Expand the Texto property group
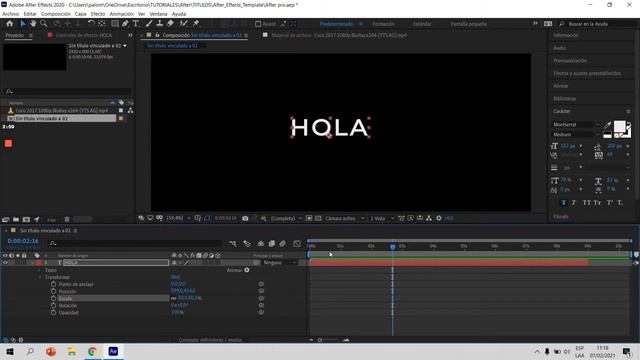Screen dimensions: 640x360 pyautogui.click(x=40, y=270)
